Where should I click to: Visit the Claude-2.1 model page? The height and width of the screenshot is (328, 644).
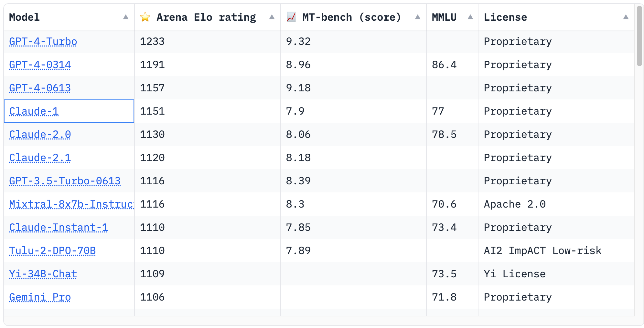click(40, 158)
